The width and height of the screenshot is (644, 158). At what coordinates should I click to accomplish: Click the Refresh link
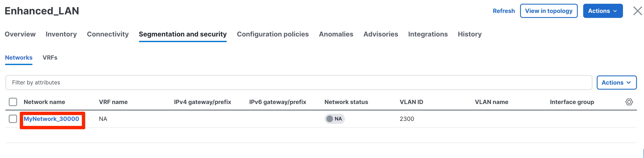(x=503, y=11)
